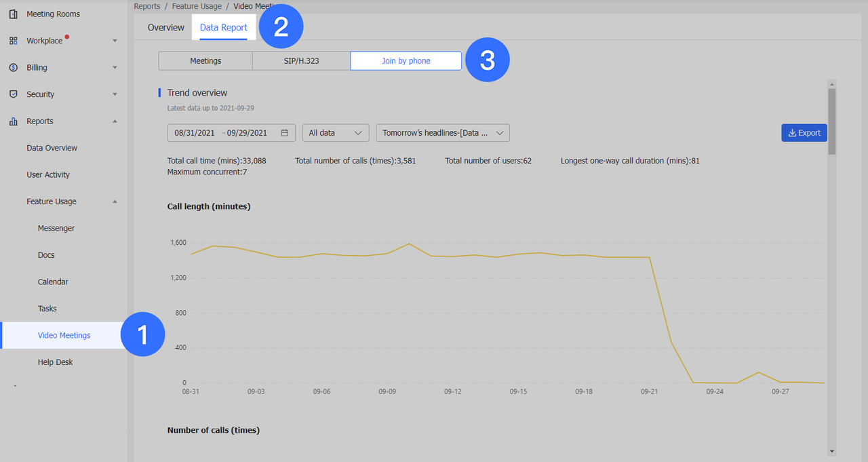
Task: Click the Export button
Action: pos(804,133)
